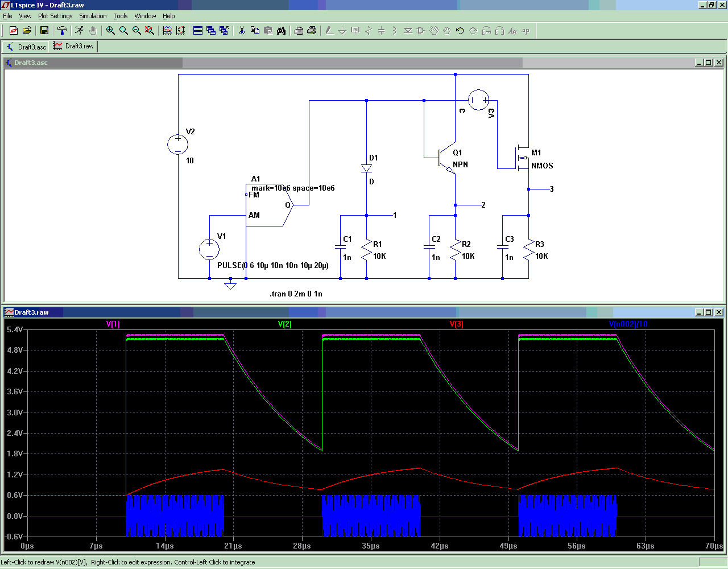
Task: Open Find using the binoculars icon
Action: point(281,31)
